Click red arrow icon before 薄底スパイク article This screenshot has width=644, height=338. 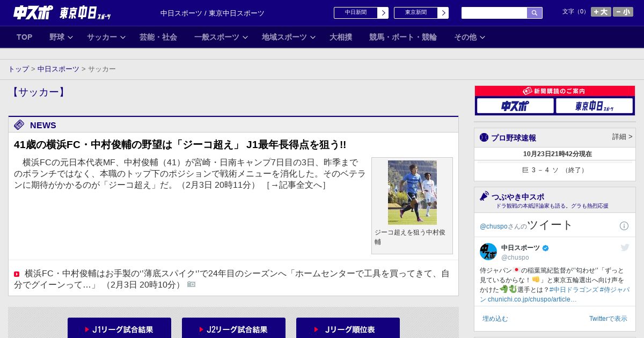click(17, 274)
